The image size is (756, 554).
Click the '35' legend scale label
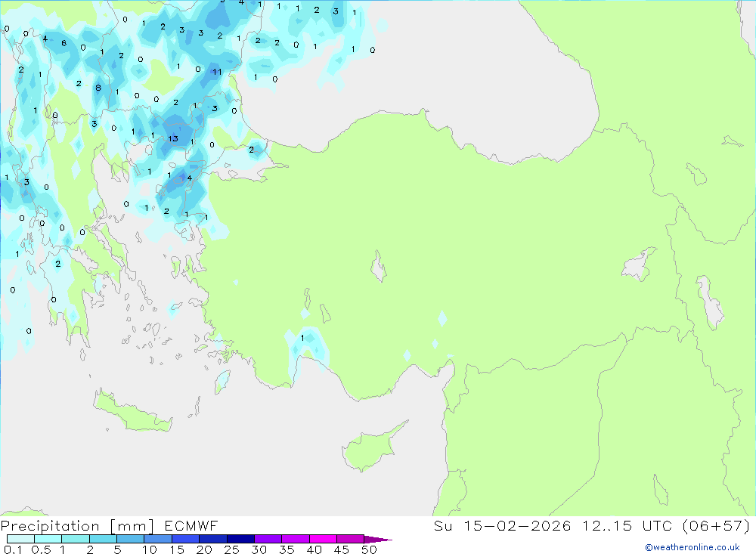[x=287, y=549]
